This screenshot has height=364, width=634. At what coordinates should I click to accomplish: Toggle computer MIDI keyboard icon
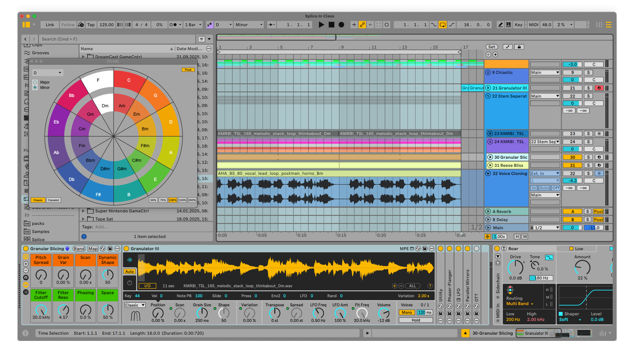click(x=509, y=25)
